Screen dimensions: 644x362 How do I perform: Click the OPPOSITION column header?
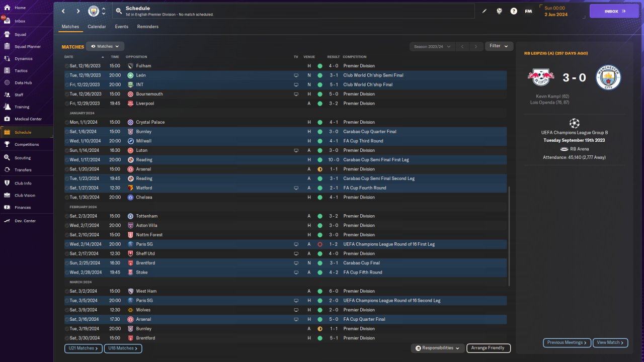pos(136,57)
